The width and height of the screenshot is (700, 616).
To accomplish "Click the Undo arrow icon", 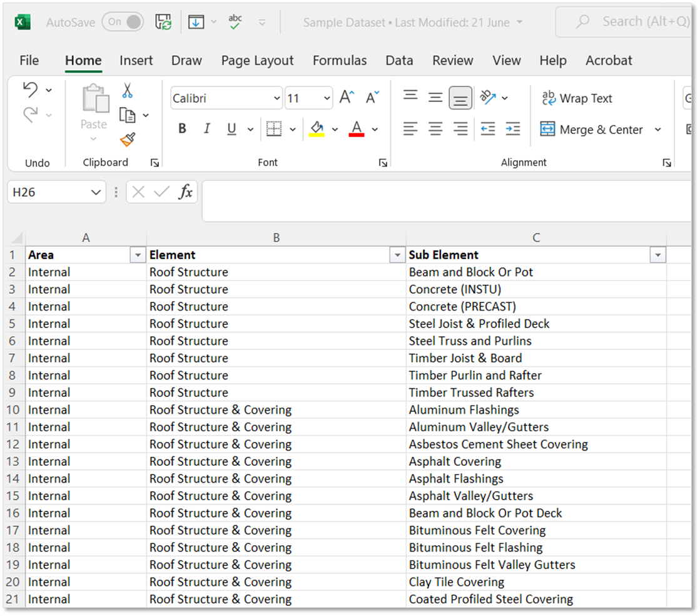I will pyautogui.click(x=31, y=90).
